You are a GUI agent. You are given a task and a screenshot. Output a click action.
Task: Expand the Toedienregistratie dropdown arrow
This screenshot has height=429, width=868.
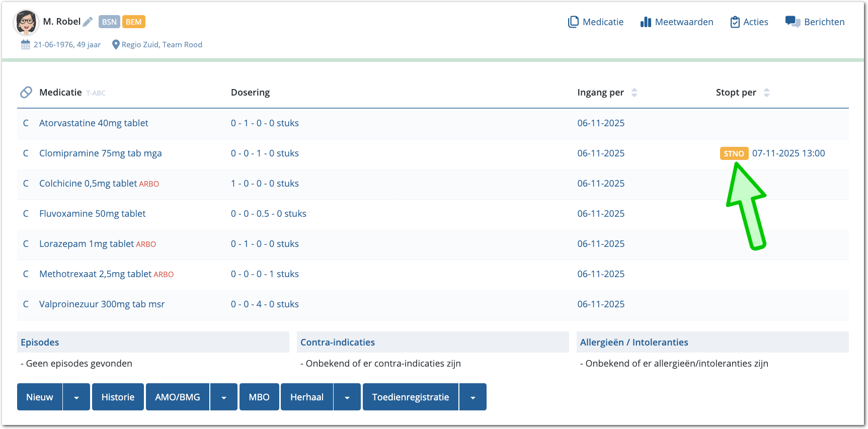(473, 397)
